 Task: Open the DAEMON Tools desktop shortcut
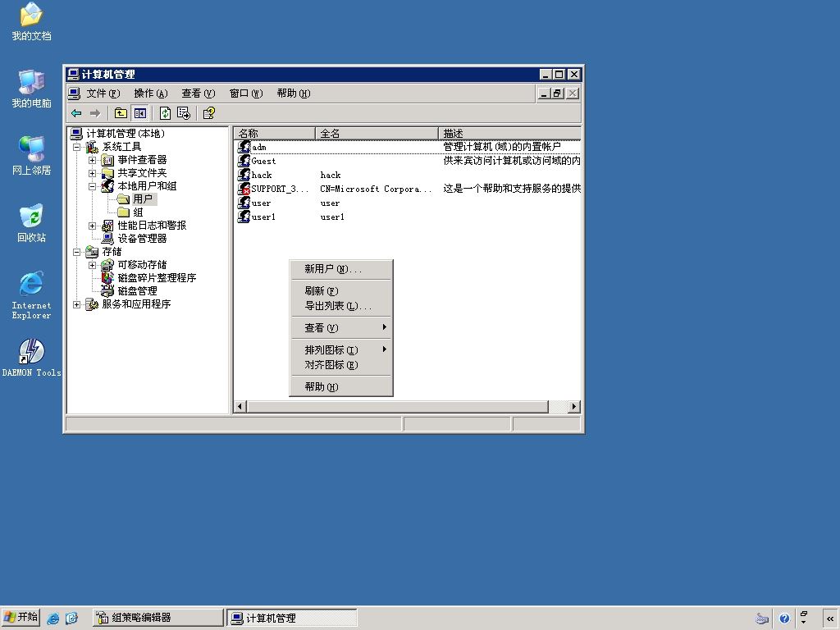click(32, 358)
